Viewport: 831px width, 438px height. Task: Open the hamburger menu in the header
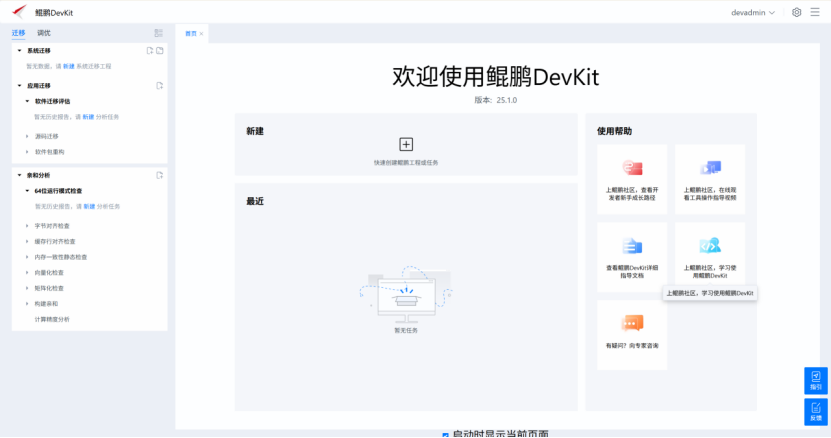[x=815, y=12]
